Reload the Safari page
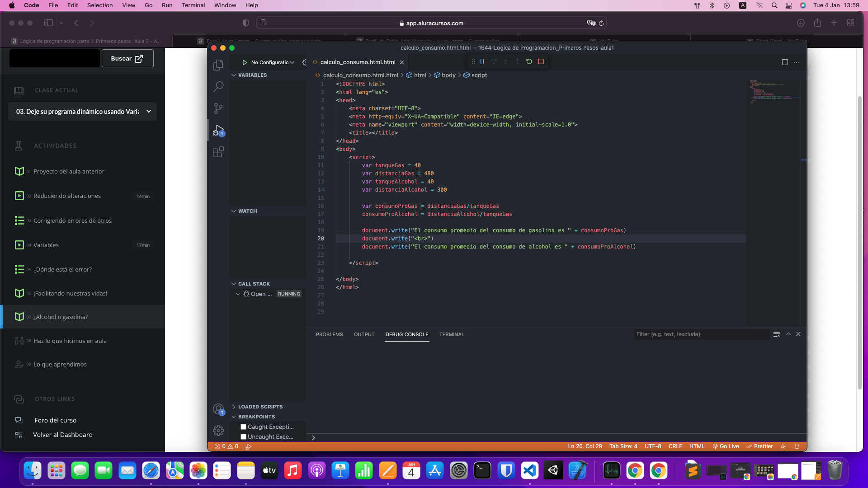Screen dimensions: 868x488 pos(601,23)
